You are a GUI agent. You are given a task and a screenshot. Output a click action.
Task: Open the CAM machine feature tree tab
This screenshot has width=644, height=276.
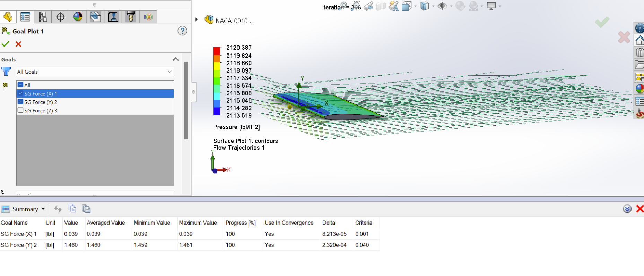pyautogui.click(x=113, y=17)
